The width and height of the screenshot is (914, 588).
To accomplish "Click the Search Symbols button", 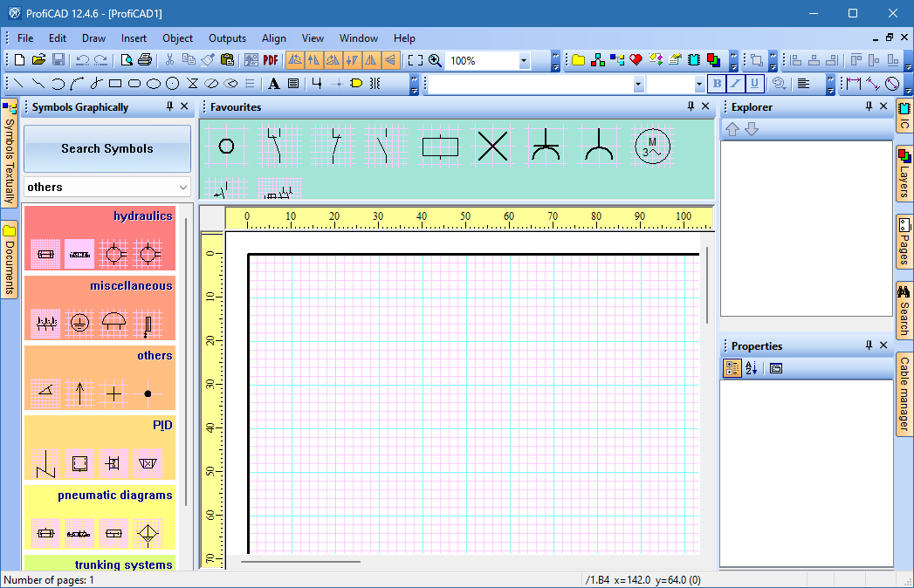I will point(107,148).
